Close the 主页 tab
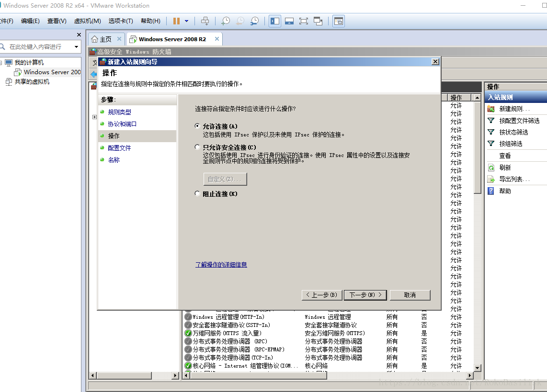Screen dimensions: 547x392 (x=119, y=39)
